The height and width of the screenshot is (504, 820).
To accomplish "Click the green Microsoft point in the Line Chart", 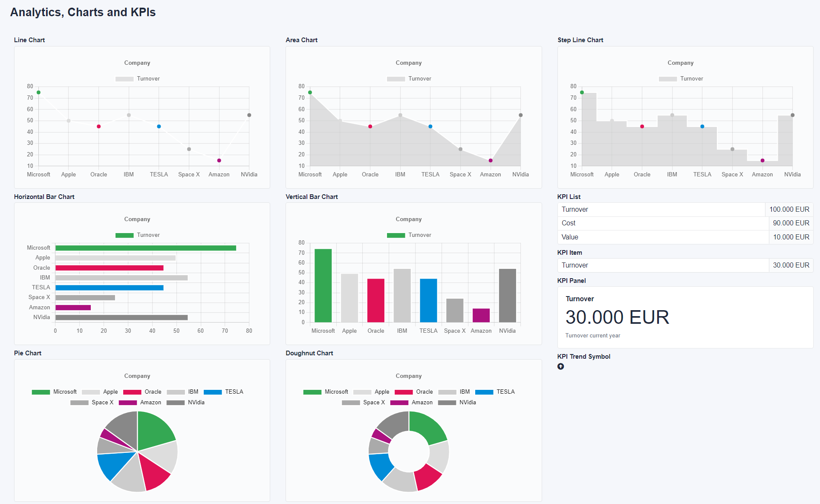I will [39, 92].
